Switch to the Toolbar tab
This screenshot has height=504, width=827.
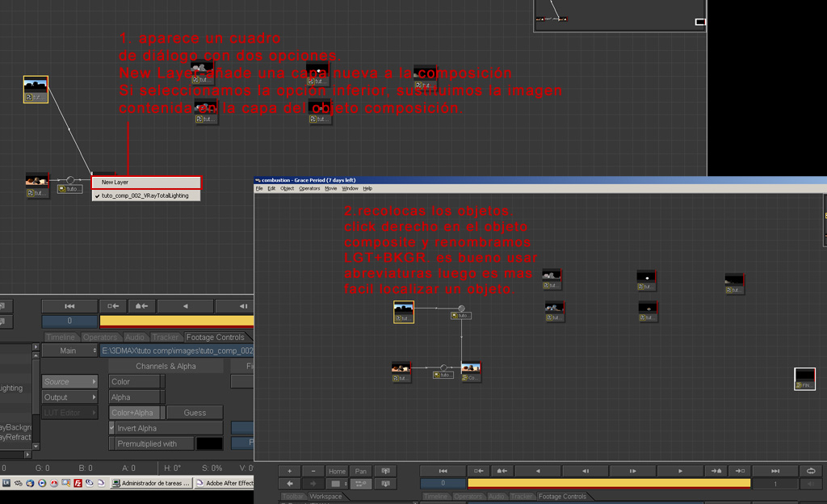(x=292, y=496)
